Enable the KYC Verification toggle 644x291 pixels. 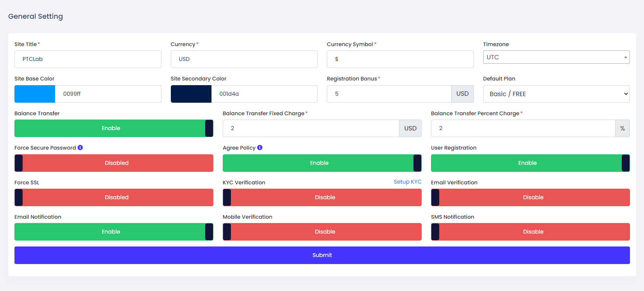322,197
